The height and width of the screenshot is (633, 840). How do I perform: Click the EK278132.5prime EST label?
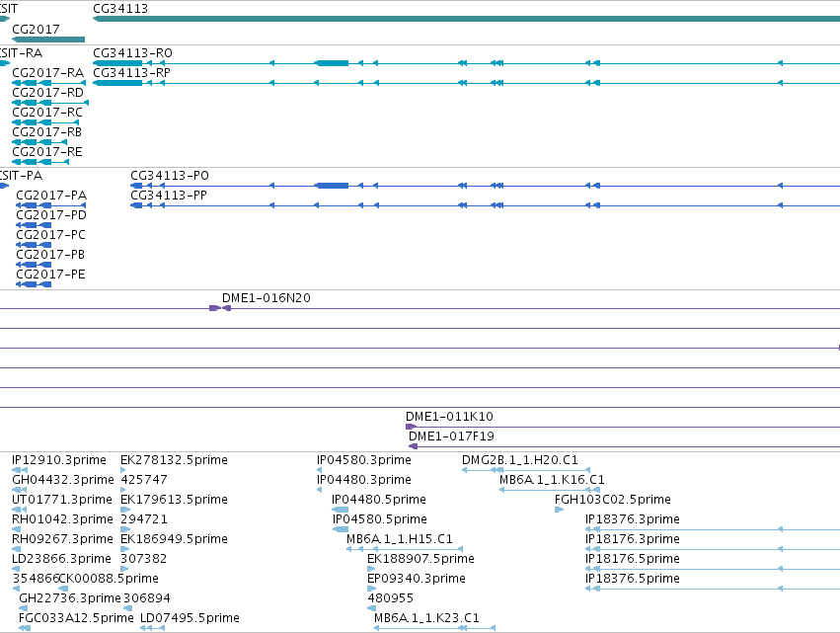point(174,460)
